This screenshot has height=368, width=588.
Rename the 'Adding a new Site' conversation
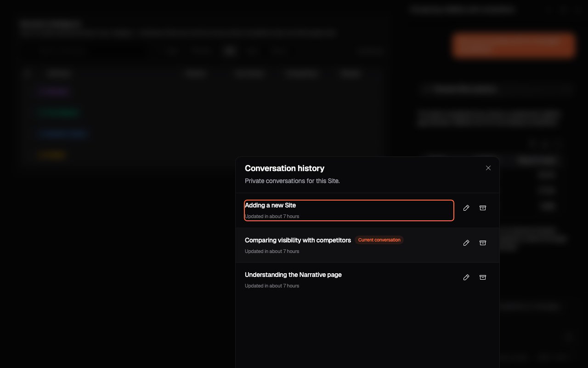point(466,208)
